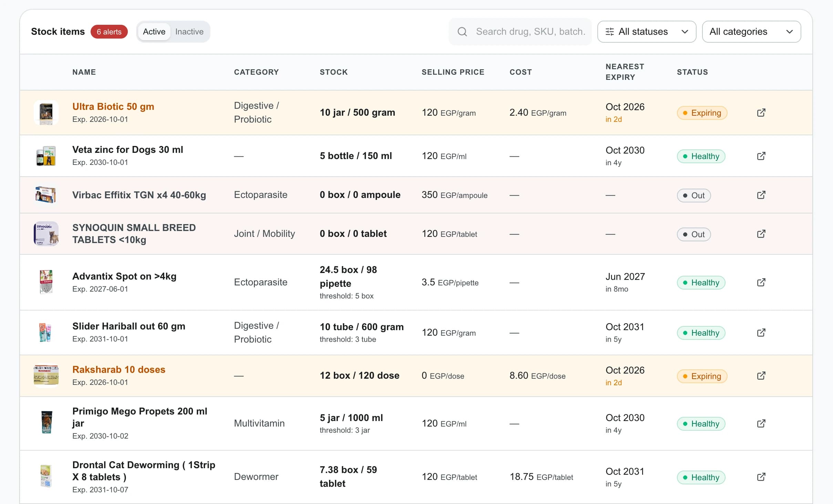Open external link for Ultra Biotic 50 gm
Image resolution: width=833 pixels, height=504 pixels.
(x=761, y=113)
